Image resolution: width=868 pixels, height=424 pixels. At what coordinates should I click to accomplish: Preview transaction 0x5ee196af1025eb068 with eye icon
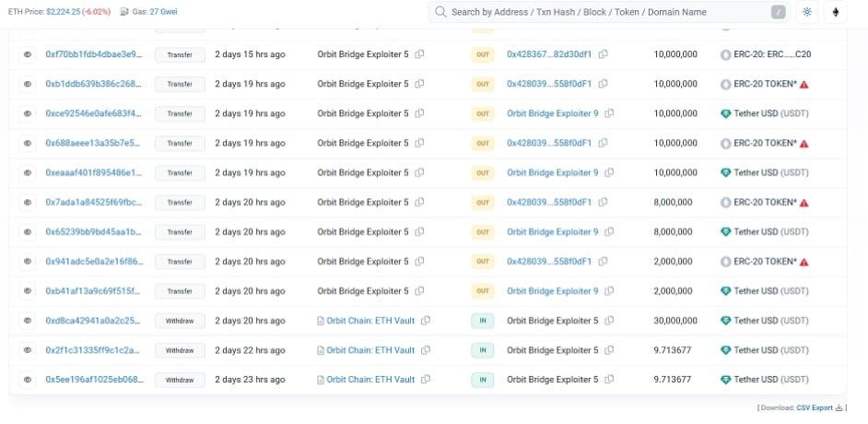pos(28,380)
